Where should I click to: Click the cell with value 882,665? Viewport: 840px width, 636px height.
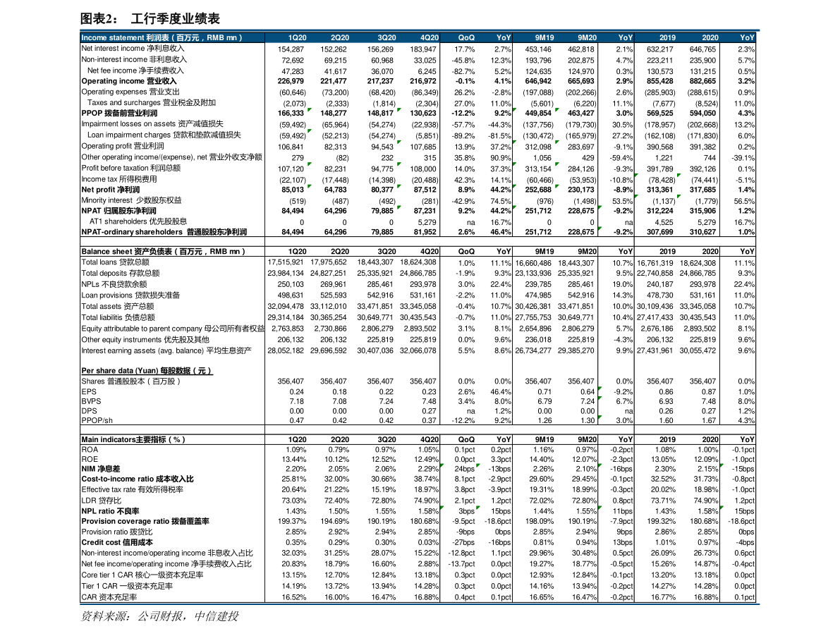[x=702, y=81]
